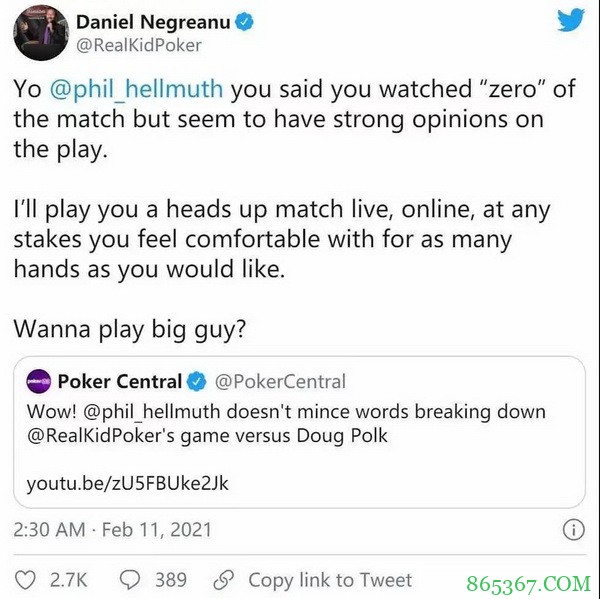Image resolution: width=600 pixels, height=599 pixels.
Task: Click the Twitter bird logo
Action: tap(571, 20)
